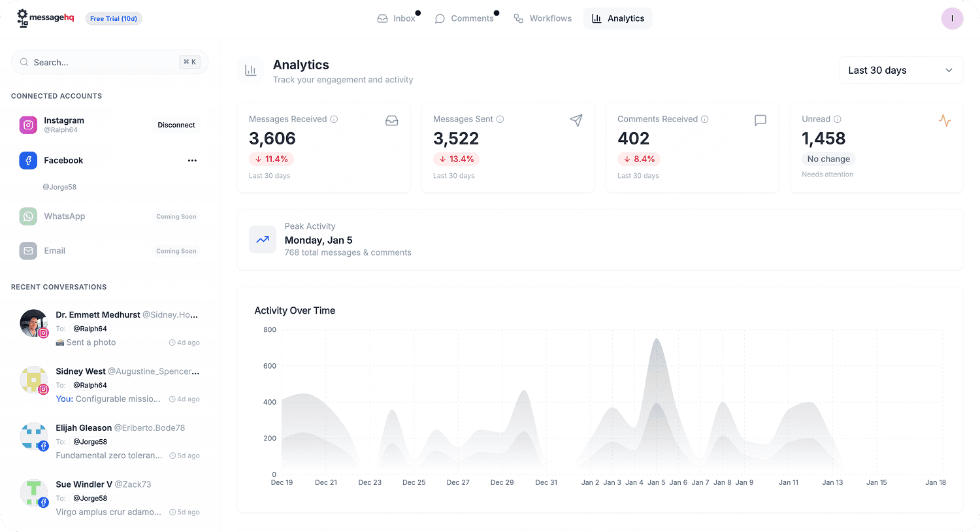Click the paper plane icon on Messages Sent card
Viewport: 980px width, 532px height.
[x=576, y=120]
